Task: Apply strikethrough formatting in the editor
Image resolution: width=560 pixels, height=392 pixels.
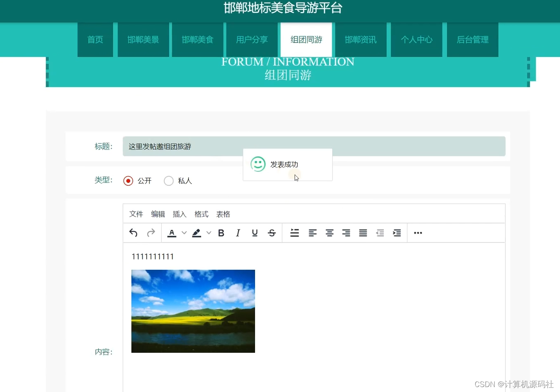Action: (x=272, y=233)
